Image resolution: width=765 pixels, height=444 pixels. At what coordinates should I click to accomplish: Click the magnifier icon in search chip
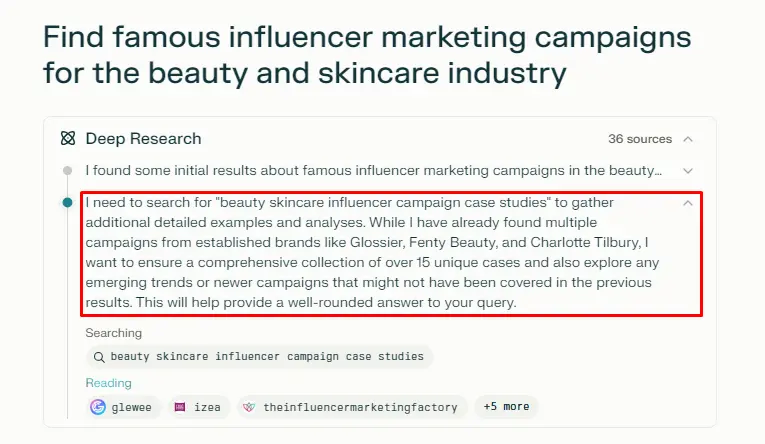click(x=99, y=356)
